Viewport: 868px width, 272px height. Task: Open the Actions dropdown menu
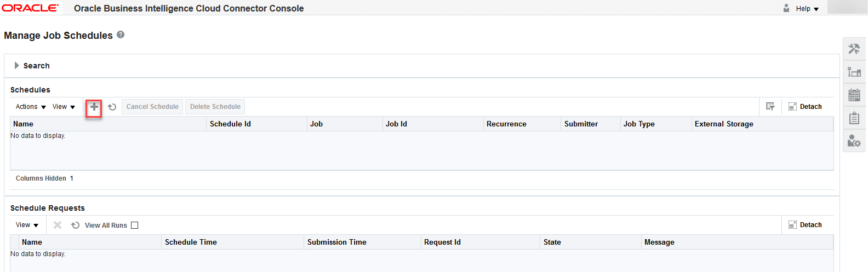(x=31, y=107)
